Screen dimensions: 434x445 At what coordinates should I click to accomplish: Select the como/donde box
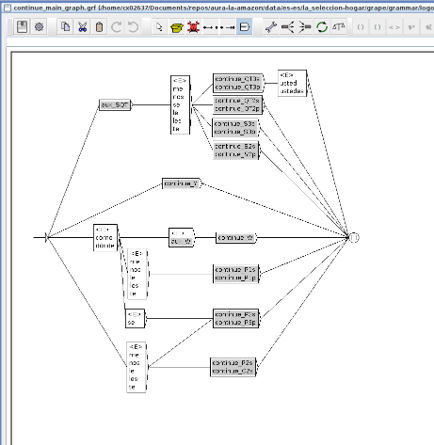(x=105, y=238)
